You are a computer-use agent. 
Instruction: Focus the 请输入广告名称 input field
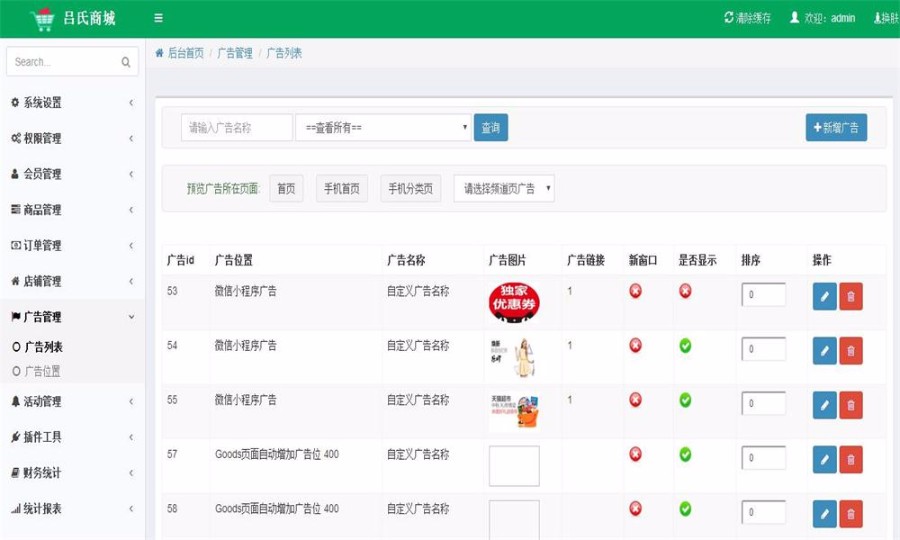tap(236, 127)
